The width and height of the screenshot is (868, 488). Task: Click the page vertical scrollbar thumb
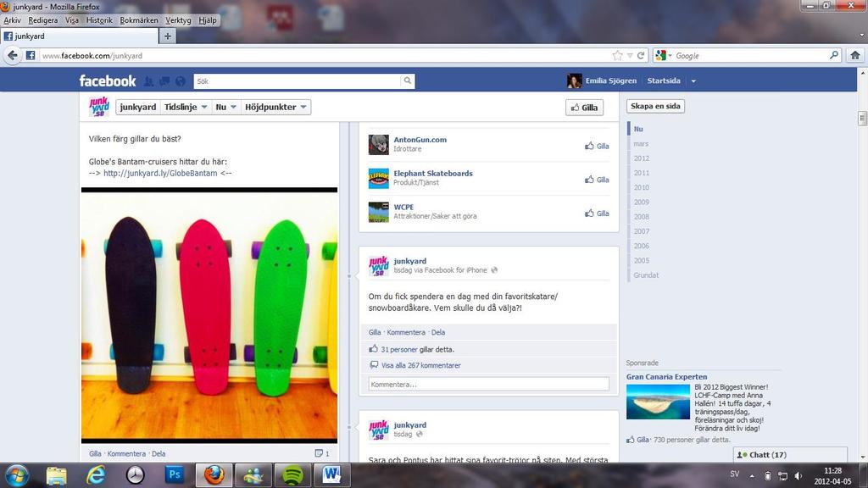(862, 119)
